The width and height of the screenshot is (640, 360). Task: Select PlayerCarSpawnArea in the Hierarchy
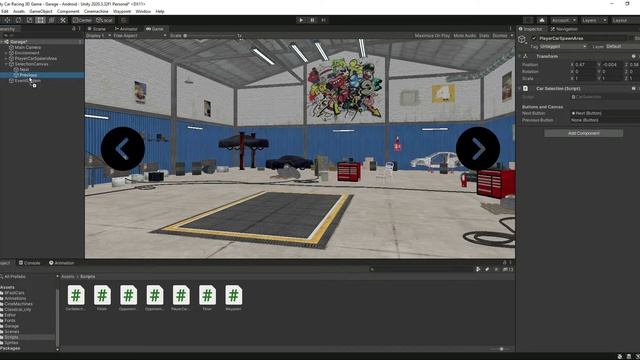click(x=36, y=58)
